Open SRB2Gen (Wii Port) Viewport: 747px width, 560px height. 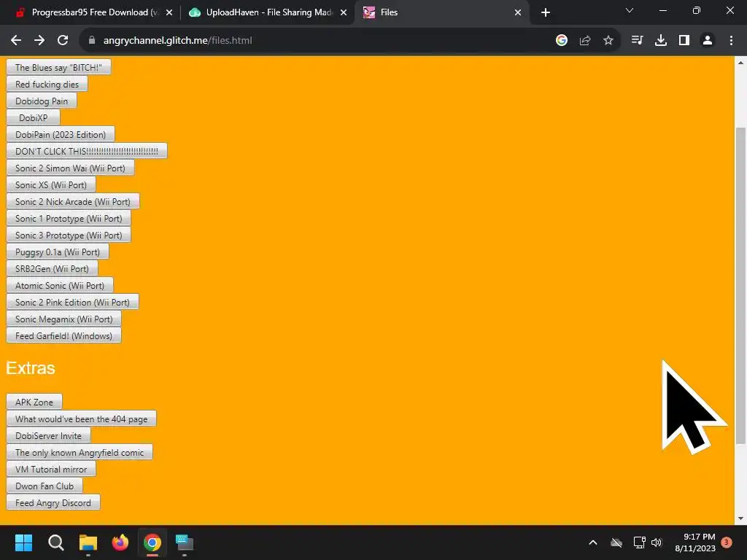tap(52, 268)
